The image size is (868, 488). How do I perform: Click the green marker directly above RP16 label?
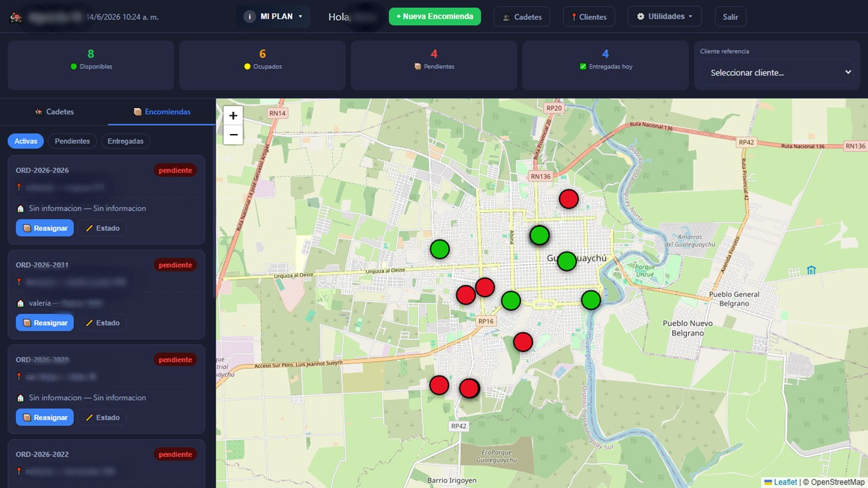click(510, 301)
